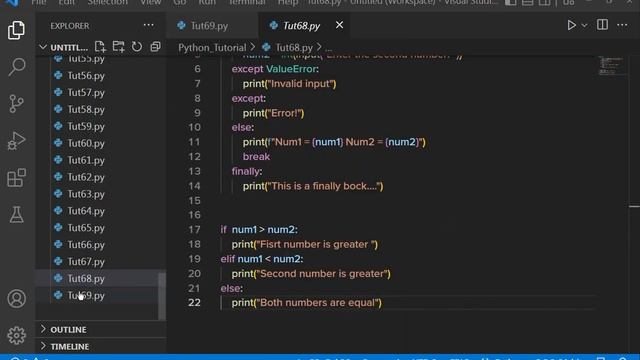Screen dimensions: 640x360
Task: Click Python_Tutorial in the breadcrumb
Action: (x=212, y=47)
